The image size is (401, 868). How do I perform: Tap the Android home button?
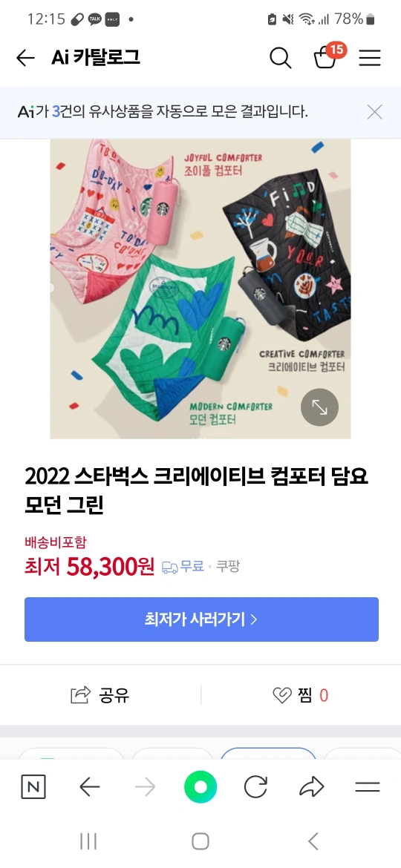click(x=200, y=841)
